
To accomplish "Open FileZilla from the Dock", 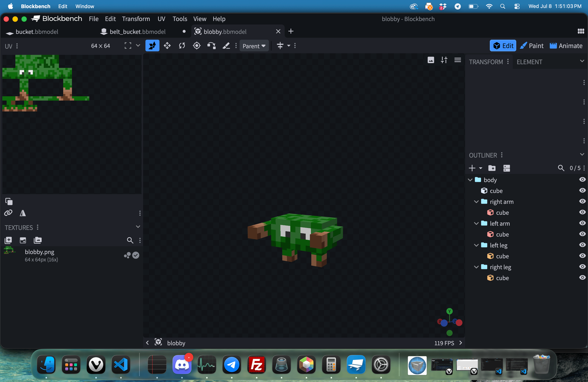I will pos(256,364).
